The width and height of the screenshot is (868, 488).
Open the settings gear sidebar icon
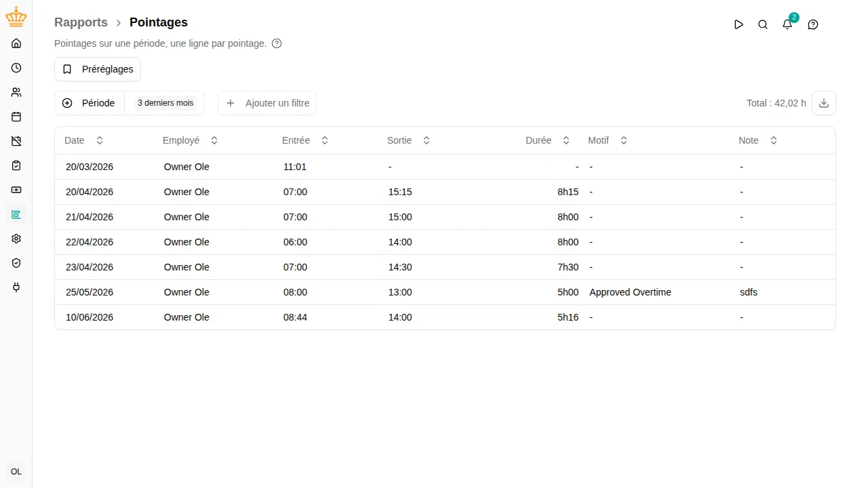click(x=16, y=239)
